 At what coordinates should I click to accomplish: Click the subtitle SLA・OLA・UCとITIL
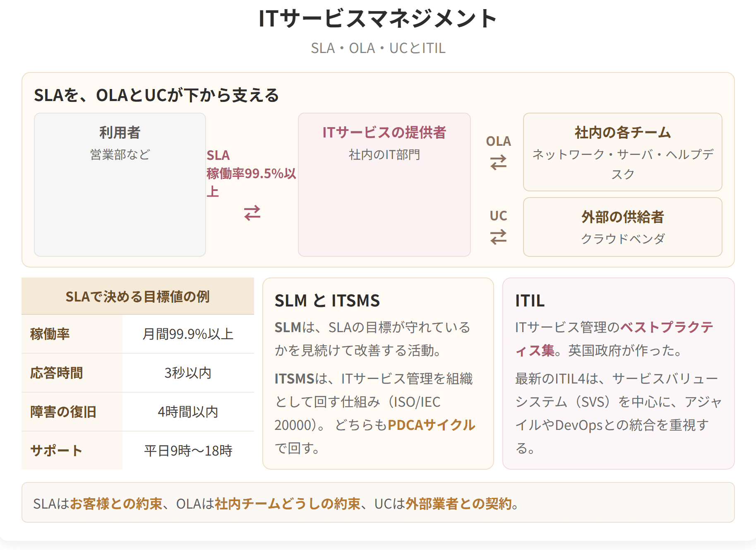pos(378,48)
